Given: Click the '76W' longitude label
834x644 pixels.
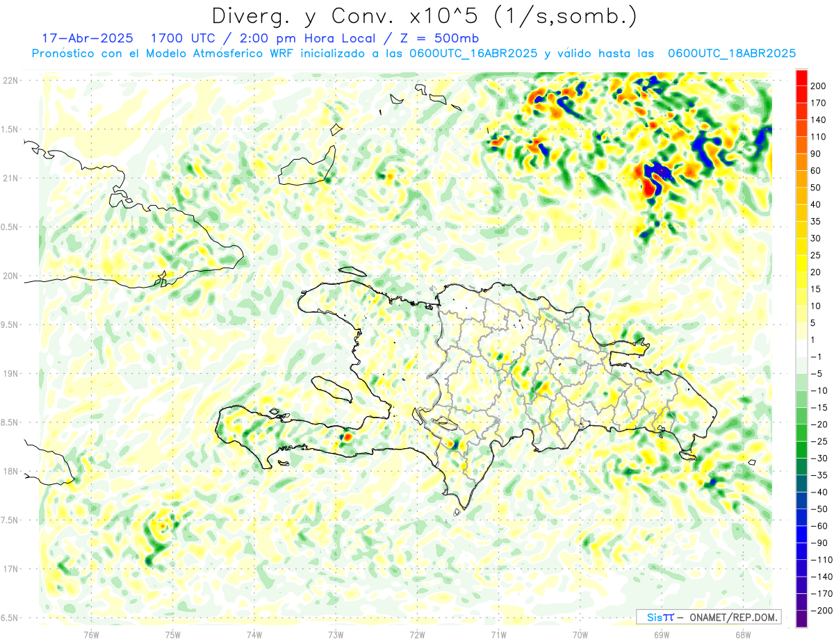Looking at the screenshot, I should 91,635.
